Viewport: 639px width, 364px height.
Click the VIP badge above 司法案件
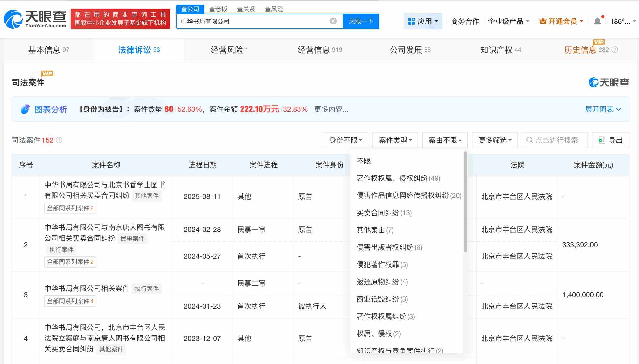coord(47,73)
